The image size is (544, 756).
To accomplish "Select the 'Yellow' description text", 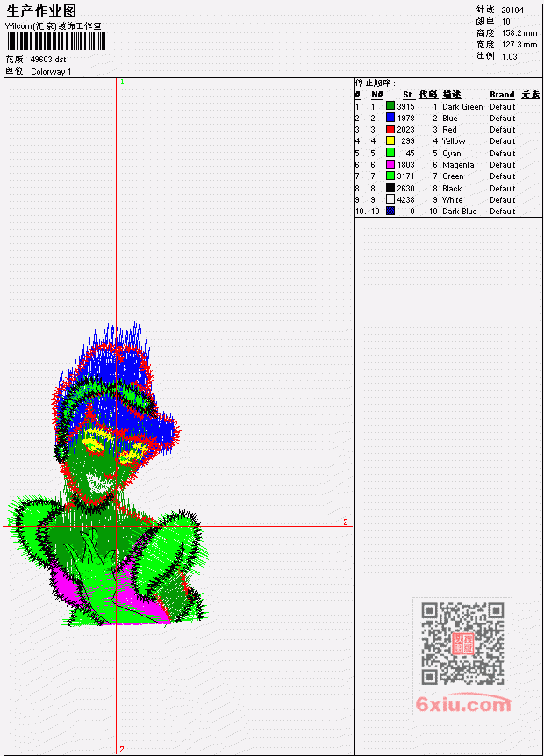I will point(454,141).
